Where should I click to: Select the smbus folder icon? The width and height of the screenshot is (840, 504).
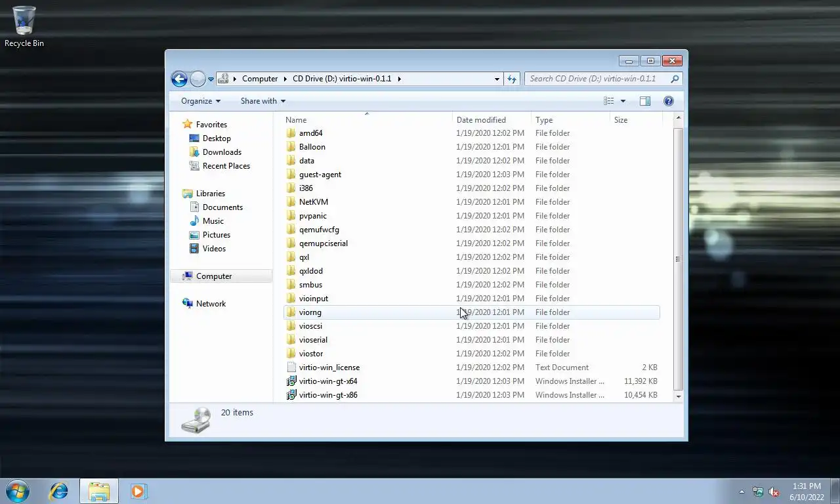[x=291, y=285]
